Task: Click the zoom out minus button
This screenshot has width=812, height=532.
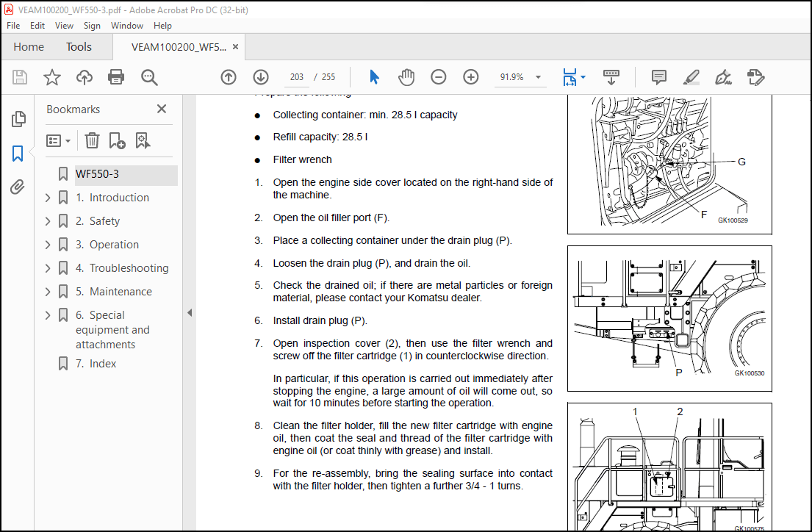Action: pos(439,77)
